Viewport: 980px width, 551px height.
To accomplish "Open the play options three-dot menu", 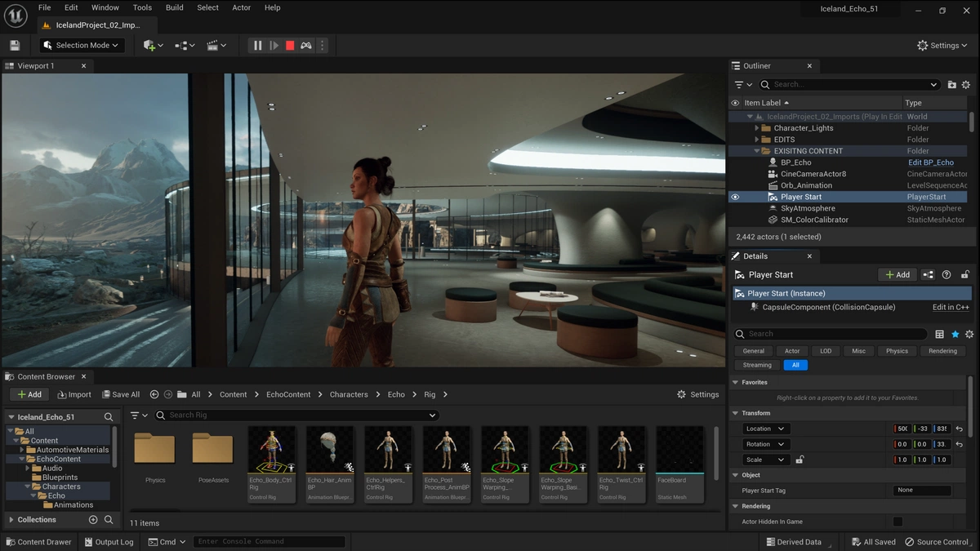I will (322, 46).
